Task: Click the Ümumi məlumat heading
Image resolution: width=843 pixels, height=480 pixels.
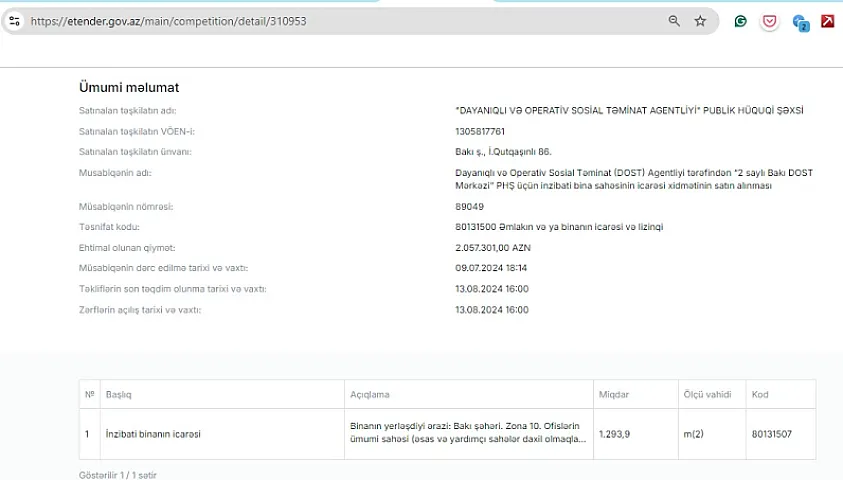Action: [129, 87]
